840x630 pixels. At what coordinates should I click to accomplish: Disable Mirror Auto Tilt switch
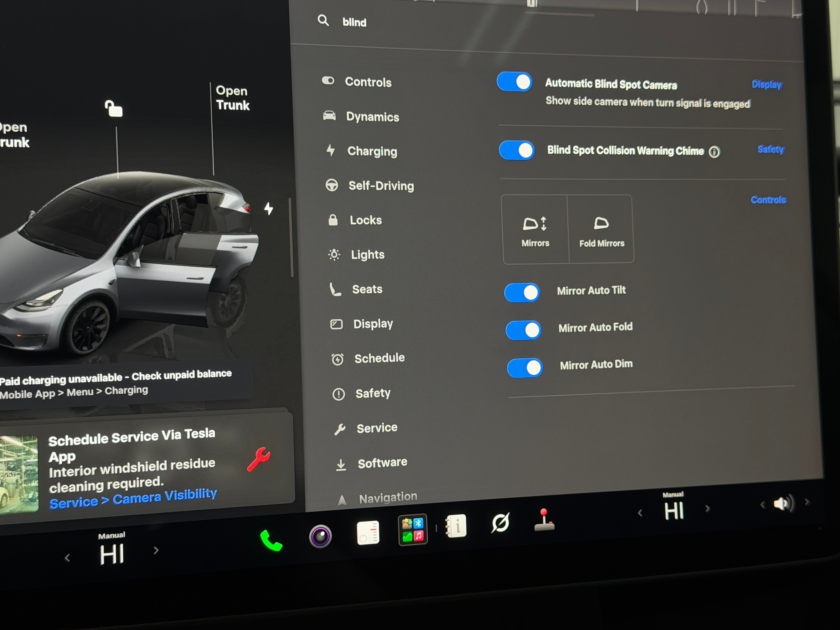point(522,292)
